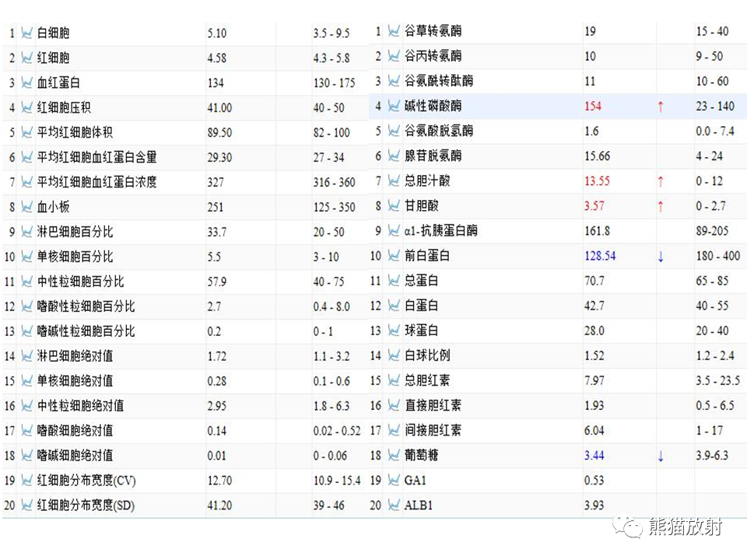Open chart icon for 淋巴细胞百分比
The width and height of the screenshot is (747, 560).
[x=26, y=232]
